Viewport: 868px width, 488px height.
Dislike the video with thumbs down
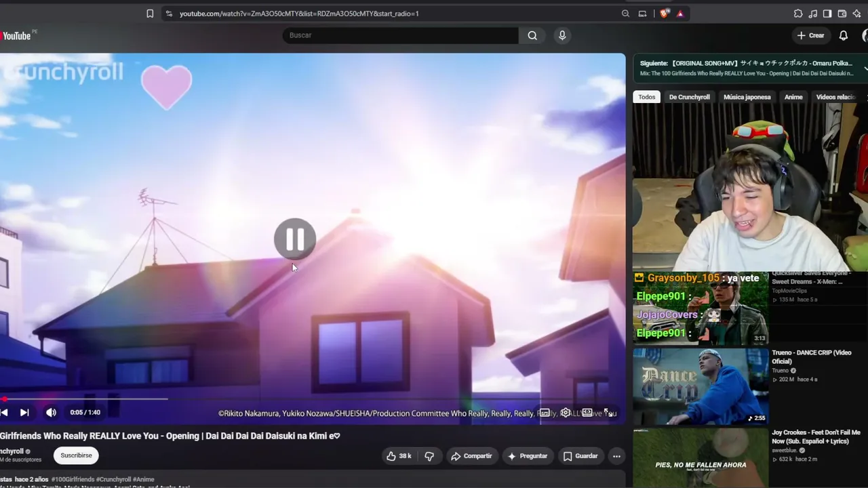tap(429, 456)
